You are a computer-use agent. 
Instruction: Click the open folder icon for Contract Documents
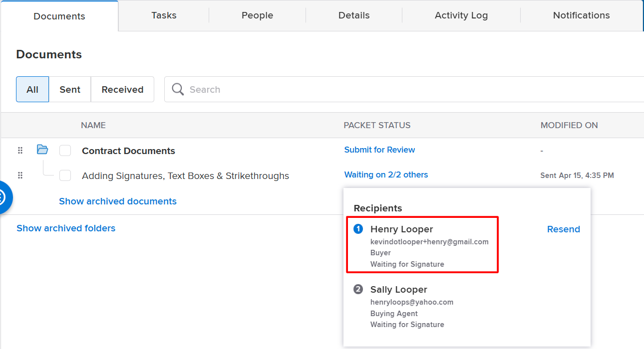coord(42,150)
